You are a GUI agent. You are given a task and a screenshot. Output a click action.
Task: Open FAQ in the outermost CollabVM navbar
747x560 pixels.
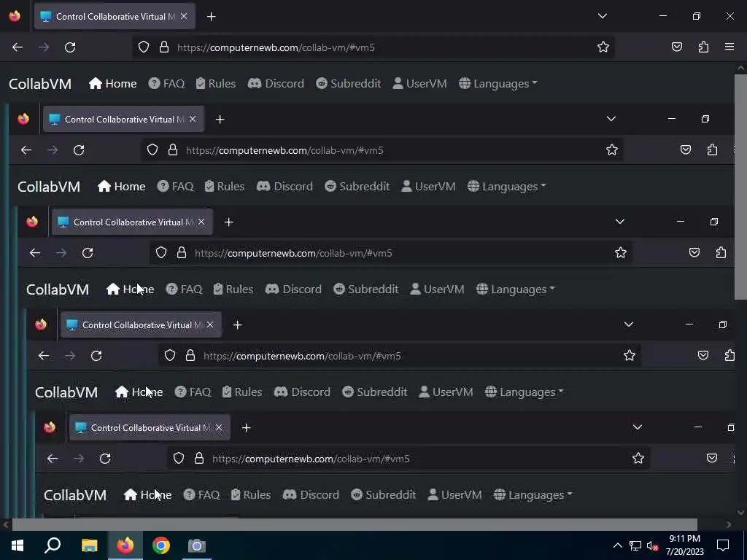tap(167, 84)
